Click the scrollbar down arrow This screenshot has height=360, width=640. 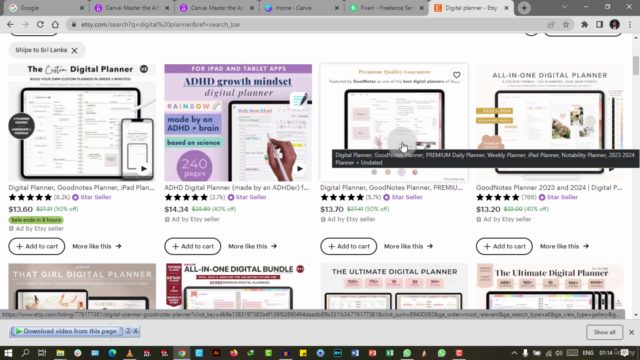[636, 315]
